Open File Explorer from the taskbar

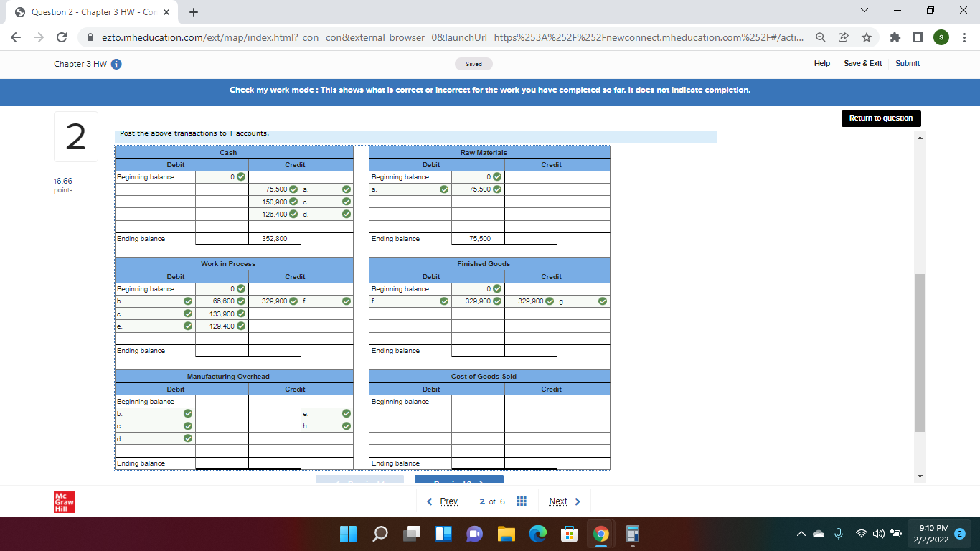tap(507, 534)
